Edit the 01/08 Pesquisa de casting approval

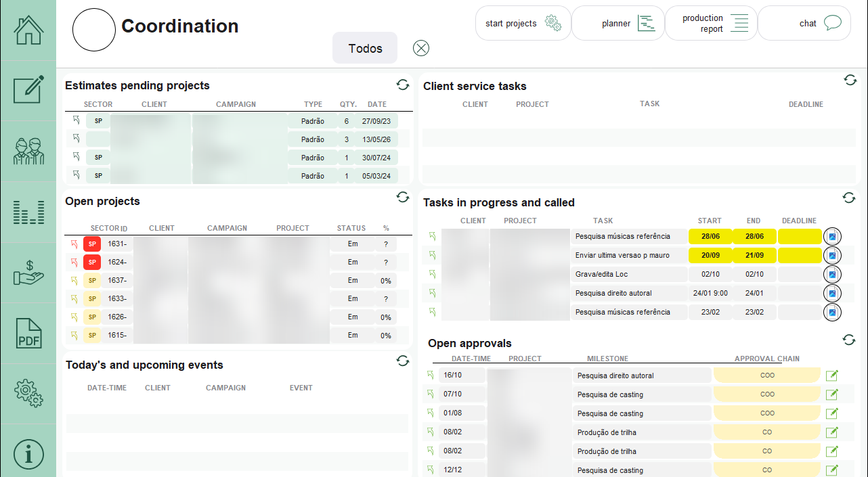(x=832, y=413)
